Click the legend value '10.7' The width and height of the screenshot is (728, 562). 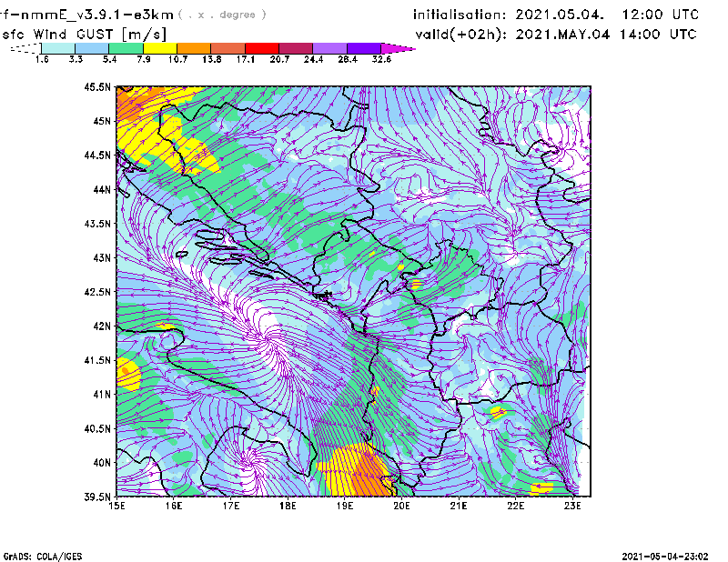pos(177,59)
